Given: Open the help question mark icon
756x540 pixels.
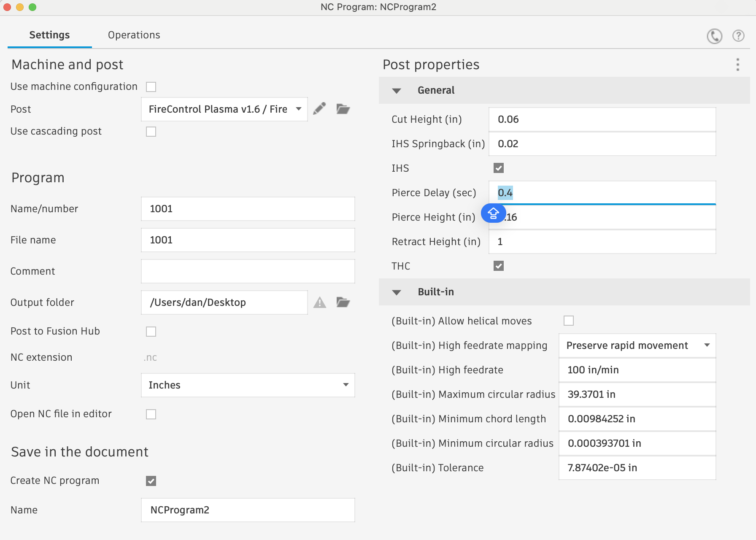Looking at the screenshot, I should [x=738, y=36].
